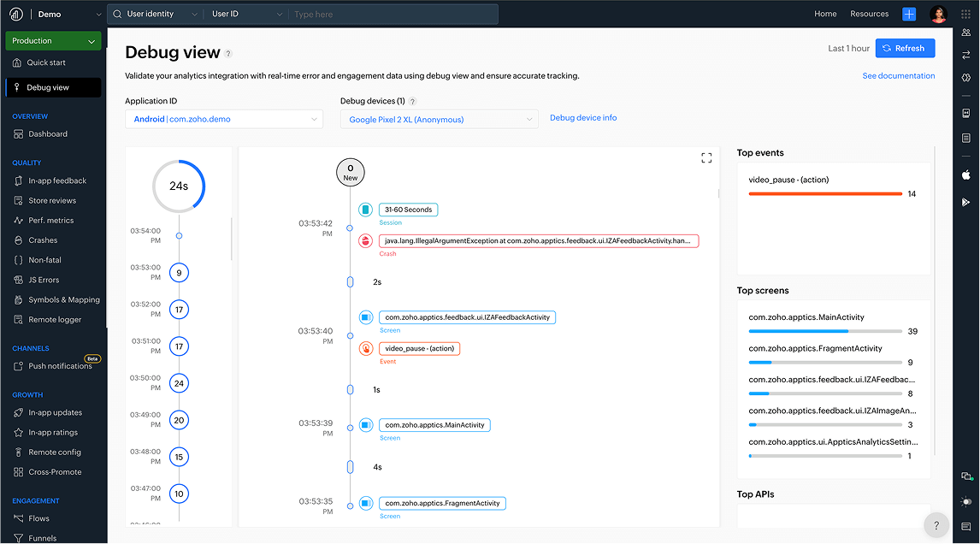Click the Store reviews icon

(x=18, y=201)
